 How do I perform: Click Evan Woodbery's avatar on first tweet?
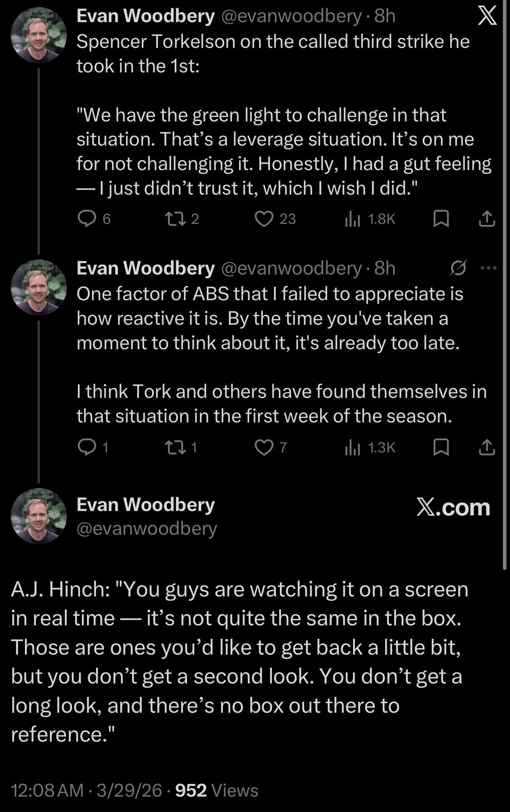[x=38, y=35]
